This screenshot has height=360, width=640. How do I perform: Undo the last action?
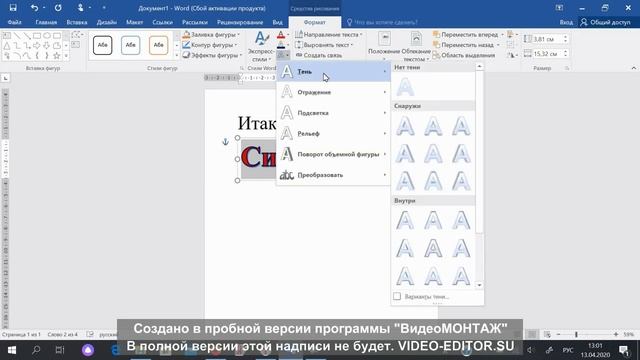[x=34, y=8]
